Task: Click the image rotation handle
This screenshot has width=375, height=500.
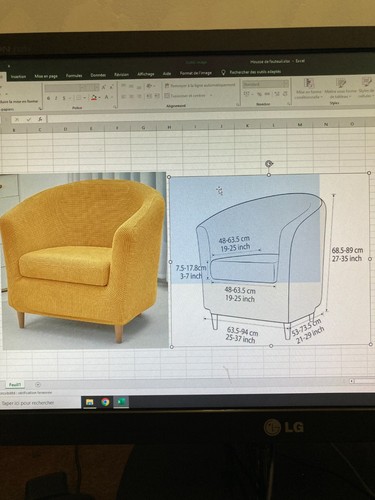Action: 269,163
